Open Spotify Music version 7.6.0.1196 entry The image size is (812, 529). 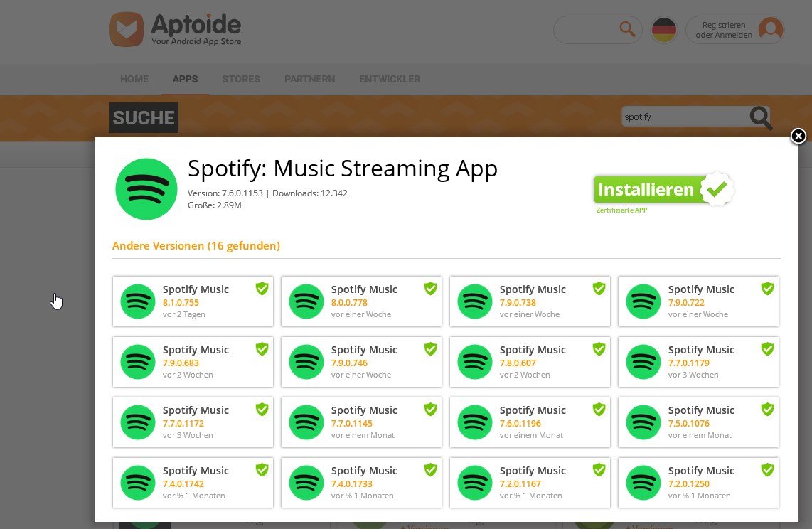(530, 422)
